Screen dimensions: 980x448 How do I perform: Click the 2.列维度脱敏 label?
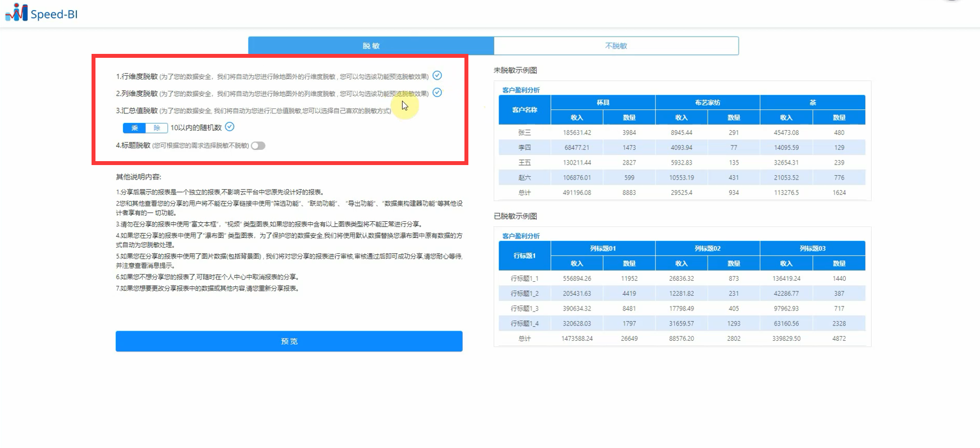[x=137, y=93]
